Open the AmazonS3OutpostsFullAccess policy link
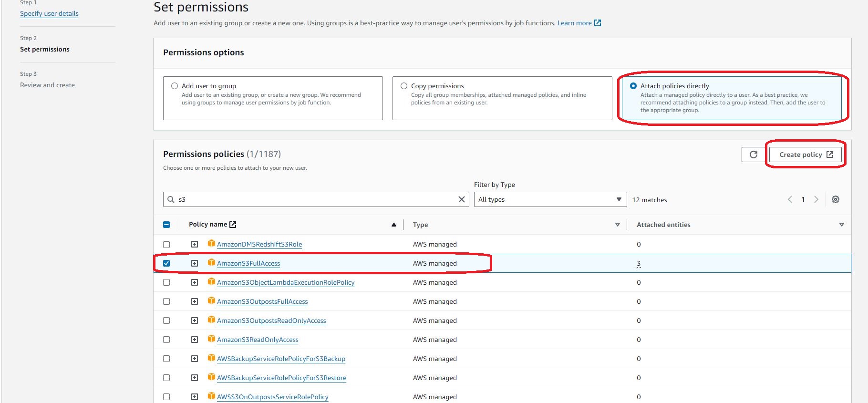Image resolution: width=868 pixels, height=403 pixels. tap(262, 301)
